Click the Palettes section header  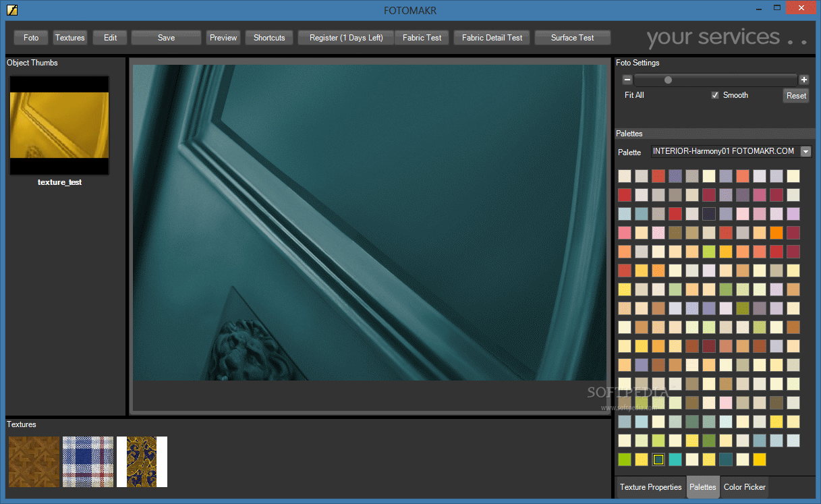[x=629, y=134]
